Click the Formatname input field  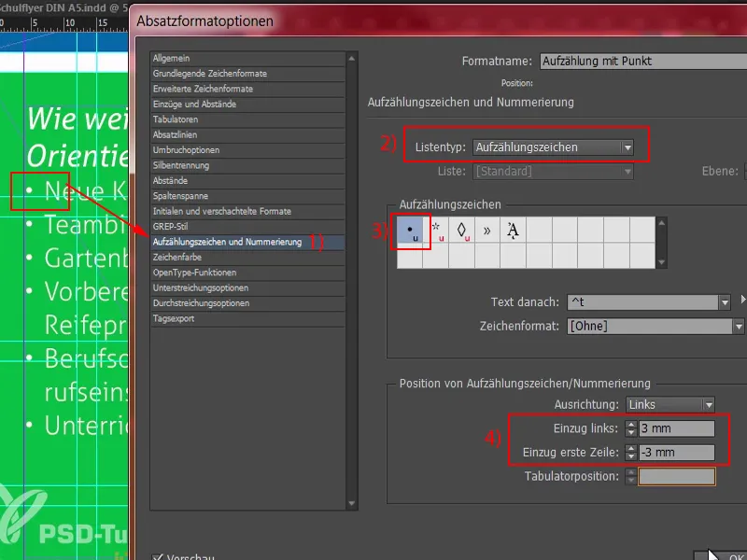click(643, 61)
